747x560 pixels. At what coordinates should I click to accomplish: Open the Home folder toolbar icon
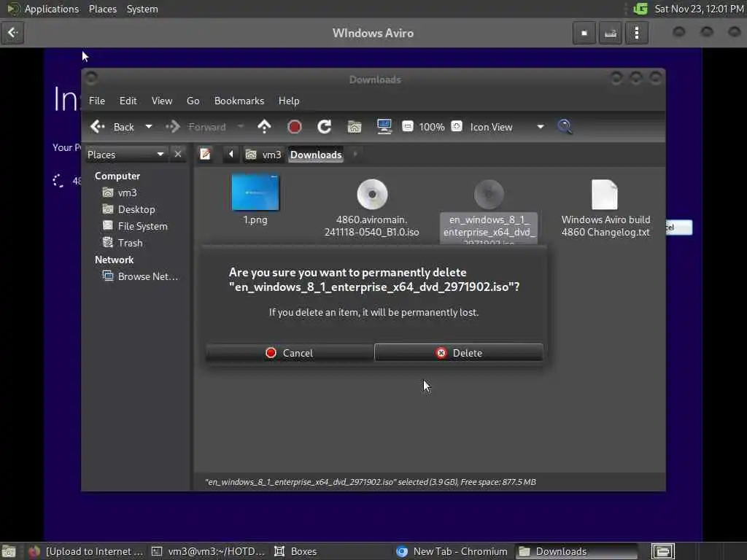click(x=355, y=127)
